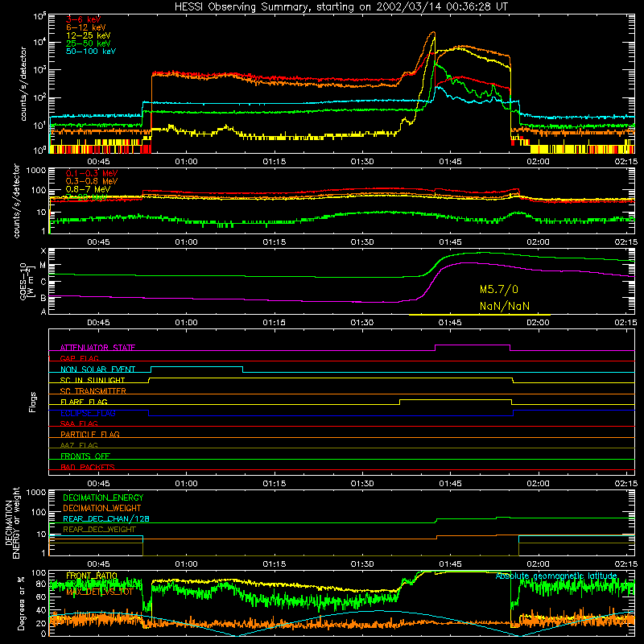Click the 0.1-0.3 MeV legend label
Viewport: 644px width, 644px height.
pyautogui.click(x=92, y=173)
